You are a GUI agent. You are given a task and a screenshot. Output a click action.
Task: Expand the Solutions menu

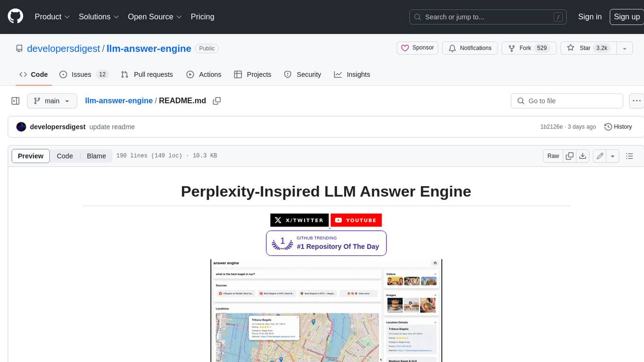point(98,17)
